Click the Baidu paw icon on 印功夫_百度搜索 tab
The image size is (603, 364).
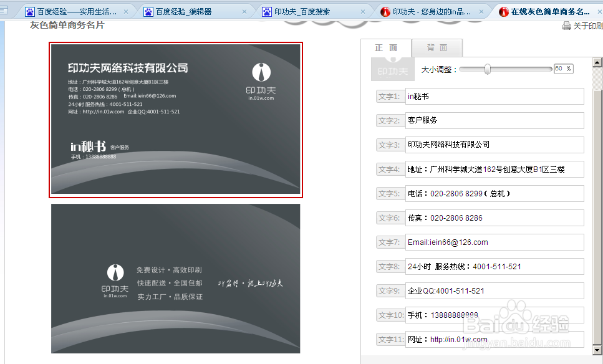pos(266,12)
